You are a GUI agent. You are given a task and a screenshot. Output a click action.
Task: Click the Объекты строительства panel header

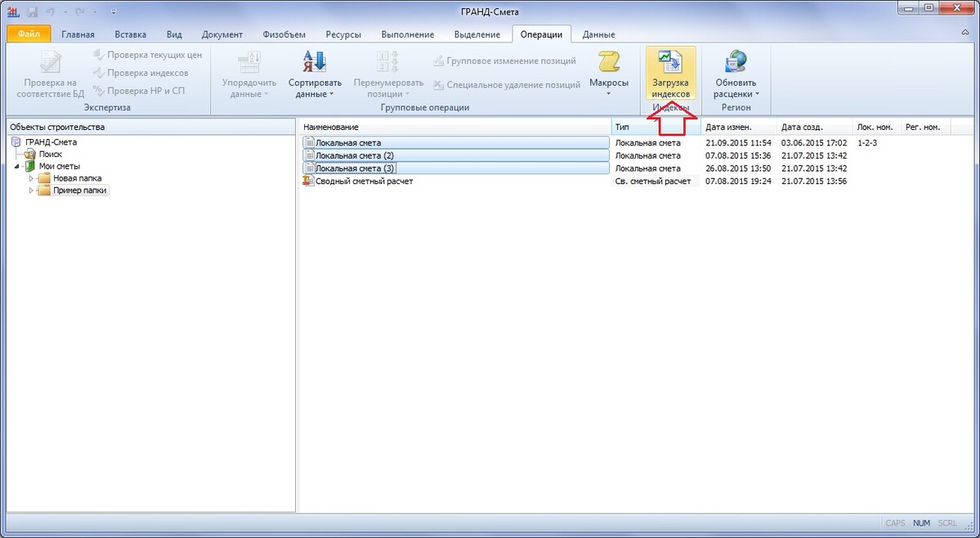150,128
